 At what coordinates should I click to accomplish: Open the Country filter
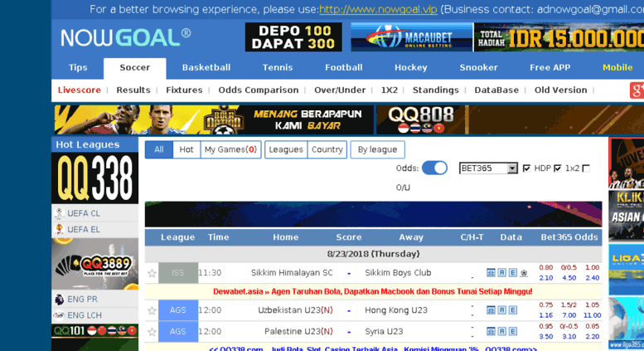tap(327, 149)
